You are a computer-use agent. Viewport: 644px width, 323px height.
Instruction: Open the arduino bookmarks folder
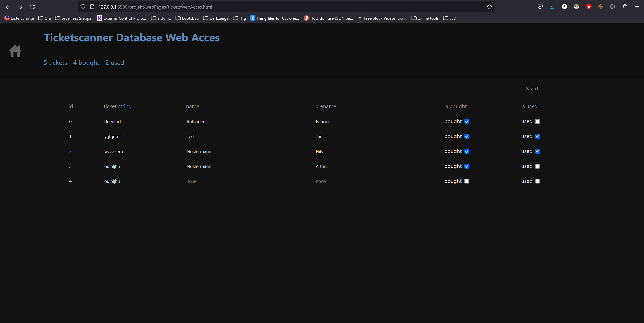161,18
